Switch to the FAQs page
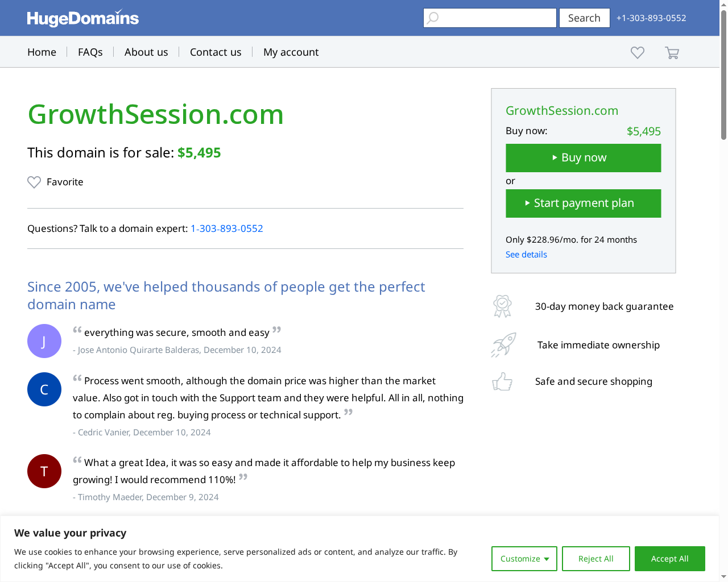 90,52
